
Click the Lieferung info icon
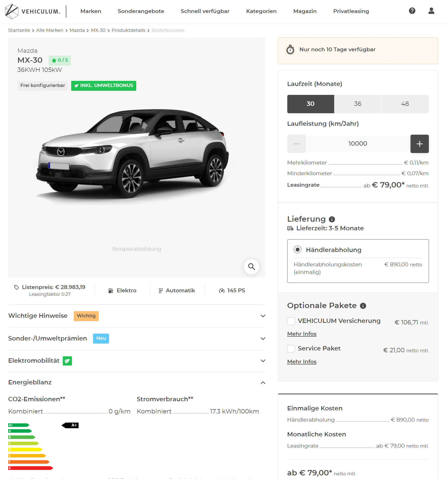[332, 219]
